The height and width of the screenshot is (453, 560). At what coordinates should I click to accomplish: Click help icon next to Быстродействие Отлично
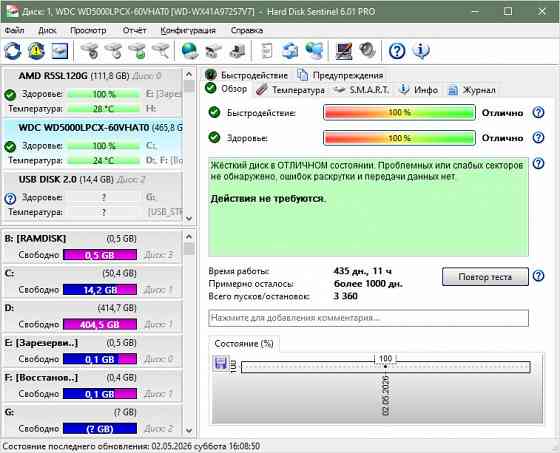click(x=538, y=113)
